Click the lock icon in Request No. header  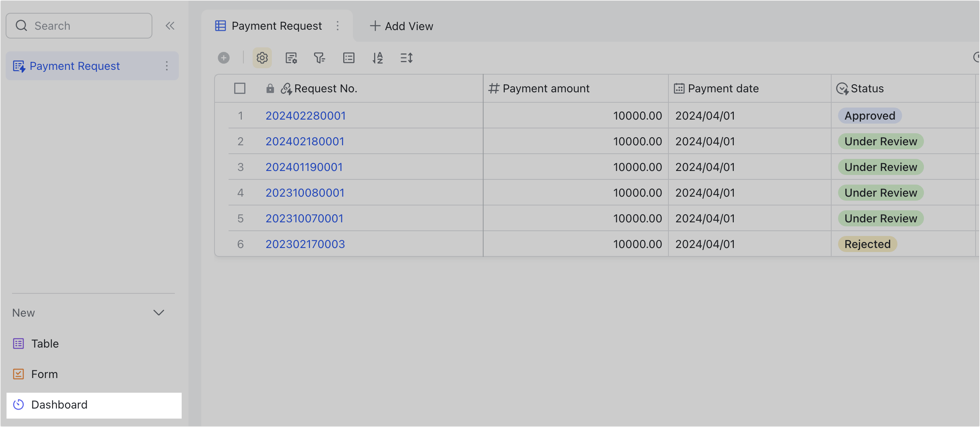pyautogui.click(x=270, y=88)
